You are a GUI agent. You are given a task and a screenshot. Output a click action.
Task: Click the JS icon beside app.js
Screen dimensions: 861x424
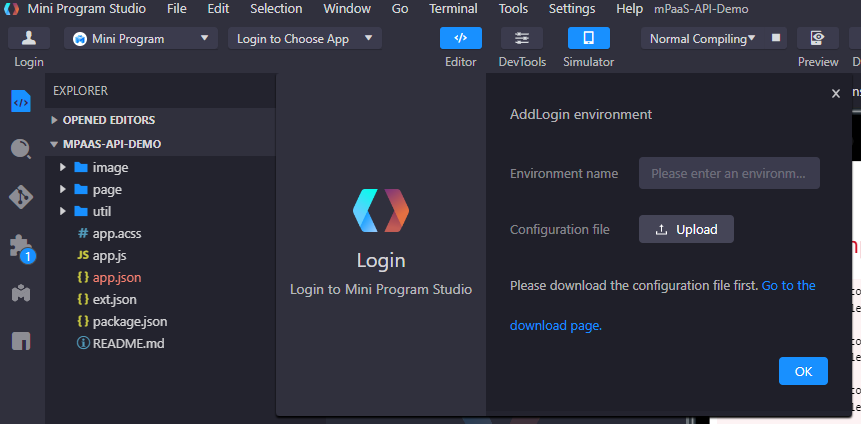[x=83, y=255]
